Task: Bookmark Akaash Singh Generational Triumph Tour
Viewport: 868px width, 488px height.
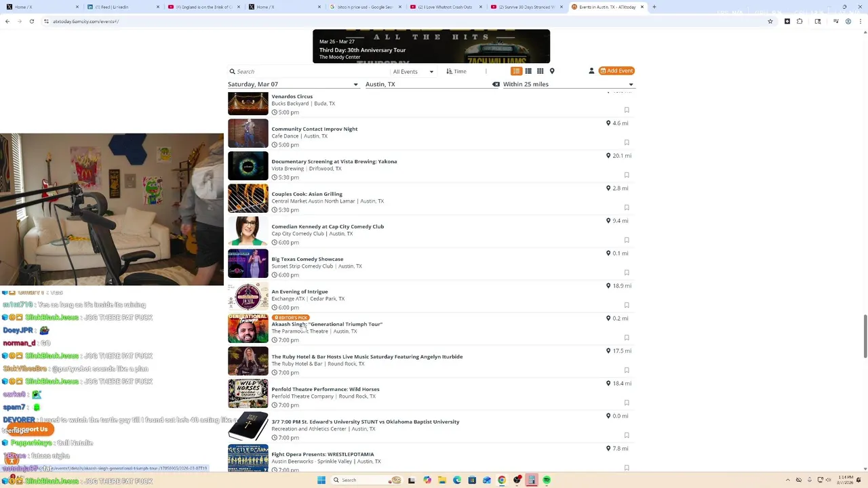Action: click(627, 338)
